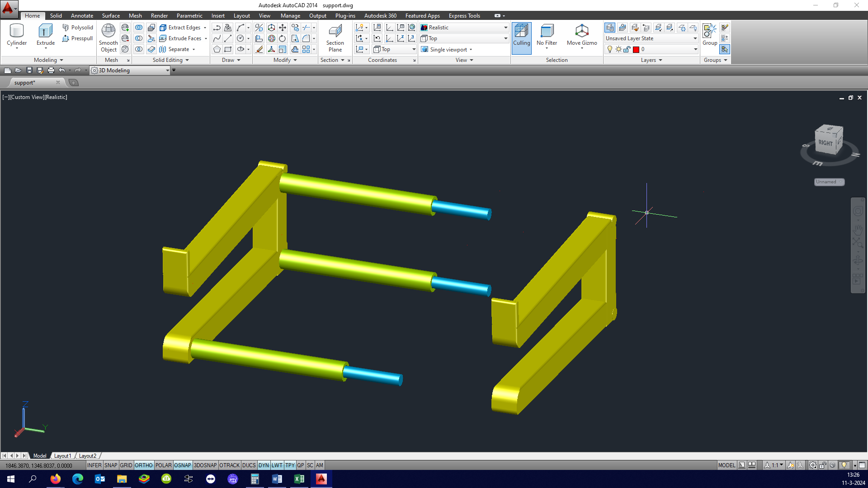Select the Line draw tool
Screen dimensions: 868x488
coord(228,38)
